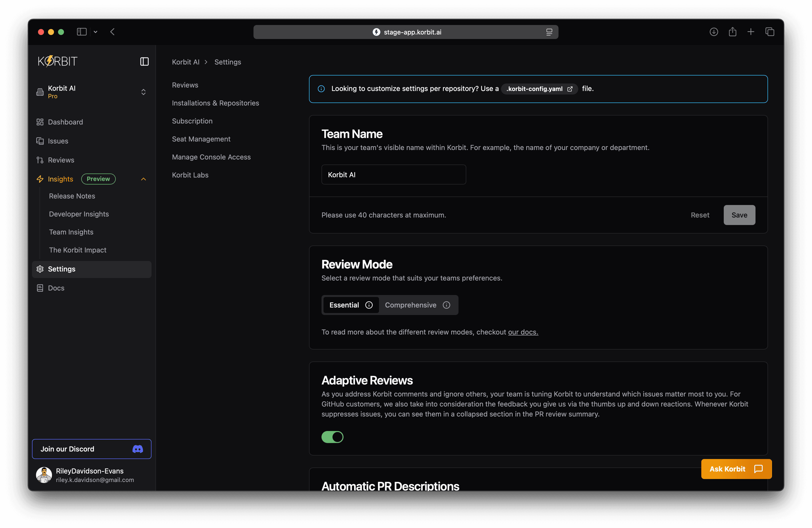Click the Save button
Viewport: 812px width, 528px height.
739,215
